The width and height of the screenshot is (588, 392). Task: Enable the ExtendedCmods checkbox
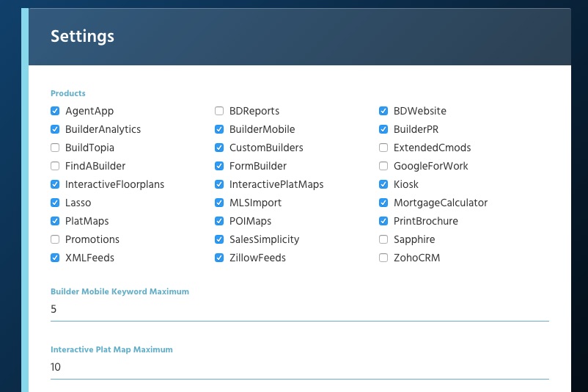pyautogui.click(x=383, y=148)
